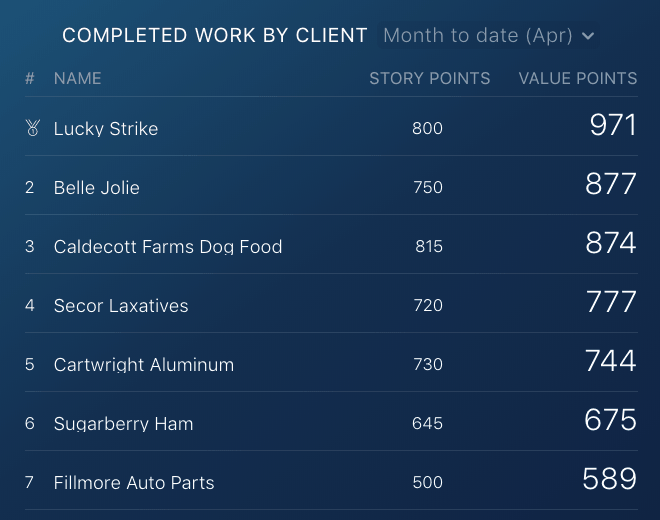Click Cartwright Aluminum client name
Viewport: 660px width, 520px height.
[144, 364]
